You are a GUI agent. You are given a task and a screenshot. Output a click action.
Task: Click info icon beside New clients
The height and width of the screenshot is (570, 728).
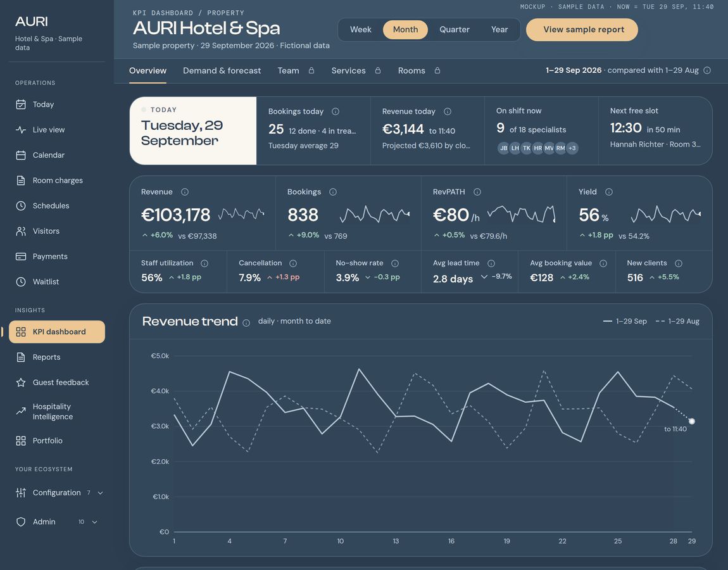[x=679, y=263]
